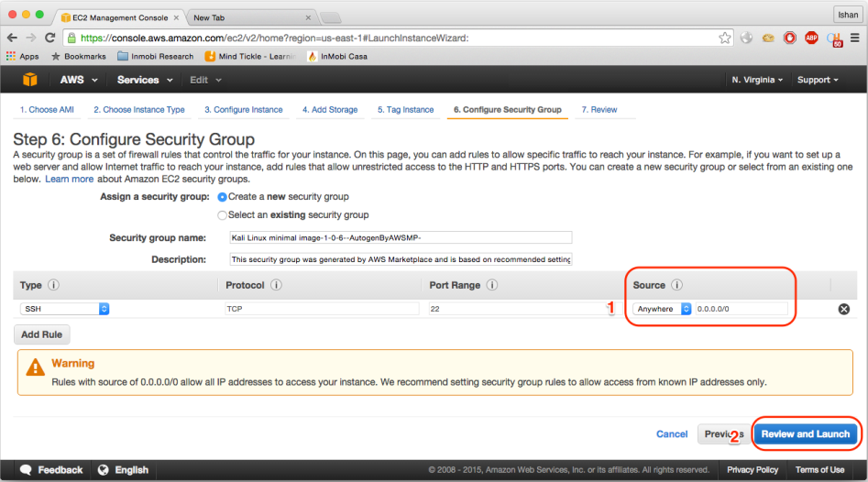Click the Protocol info icon
Screen dimensions: 868x482
point(276,285)
